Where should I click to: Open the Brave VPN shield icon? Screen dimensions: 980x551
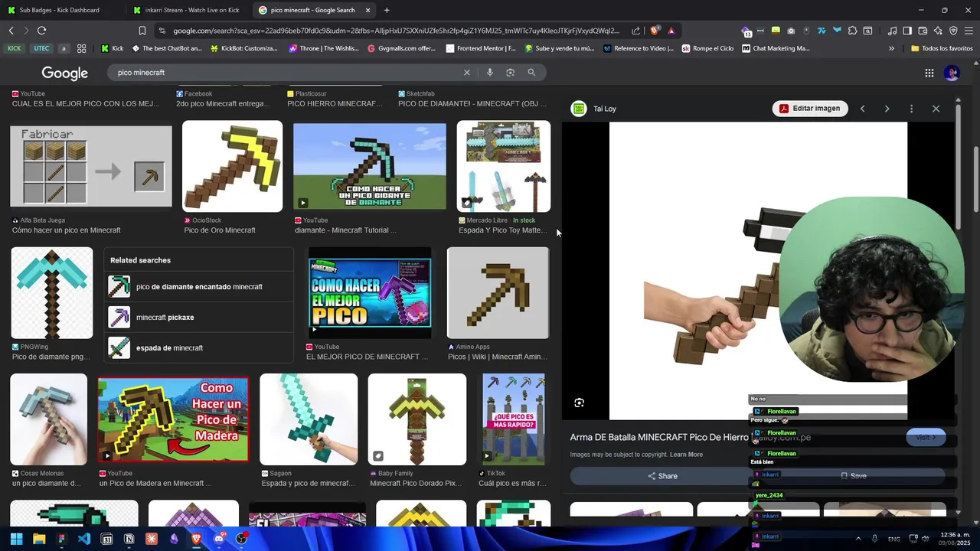coord(953,31)
